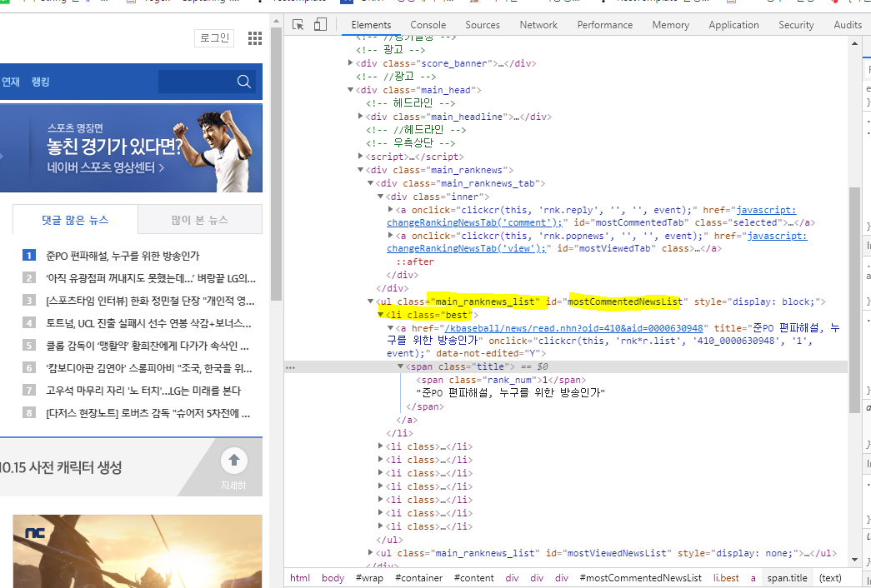Image resolution: width=871 pixels, height=588 pixels.
Task: Click the (text) breadcrumb
Action: (830, 578)
